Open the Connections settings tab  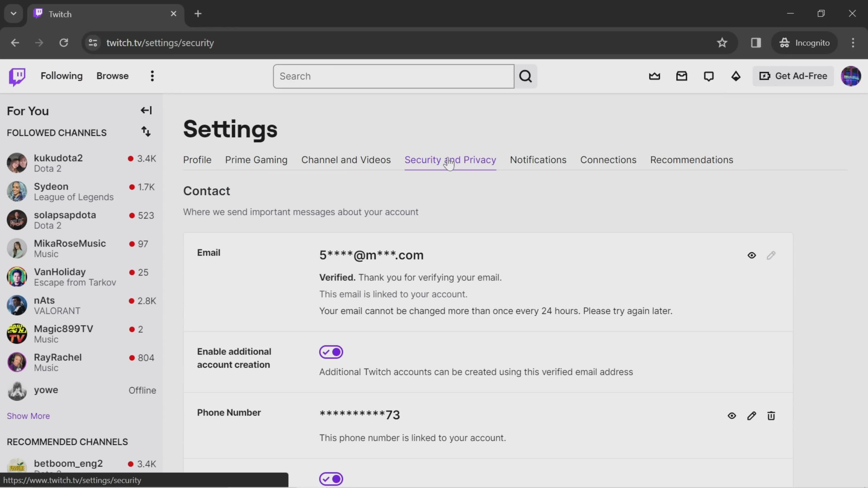[608, 160]
